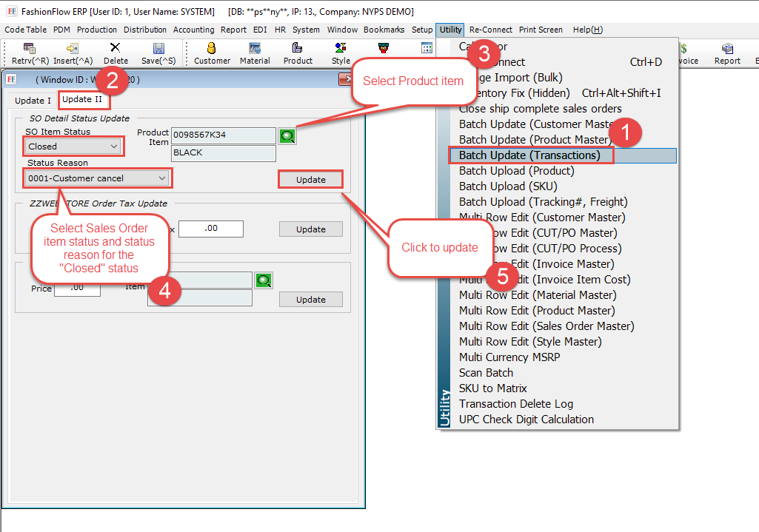The height and width of the screenshot is (532, 759).
Task: Click the green Product Item lookup icon
Action: (287, 135)
